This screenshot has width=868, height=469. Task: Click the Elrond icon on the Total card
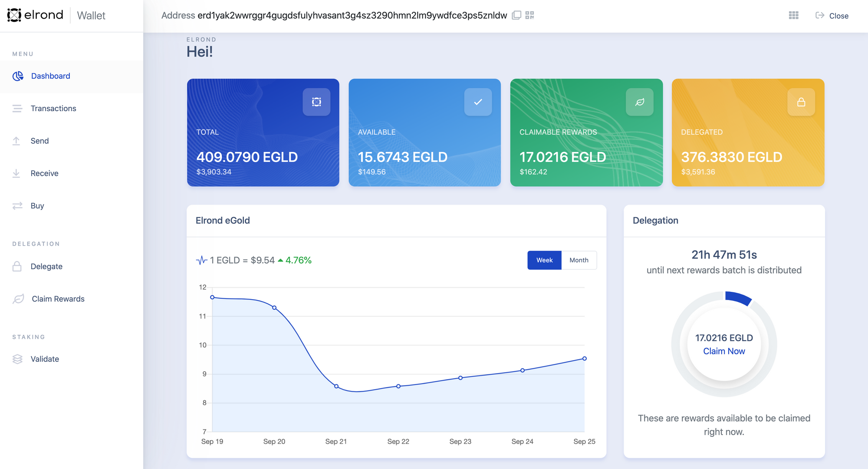point(316,102)
